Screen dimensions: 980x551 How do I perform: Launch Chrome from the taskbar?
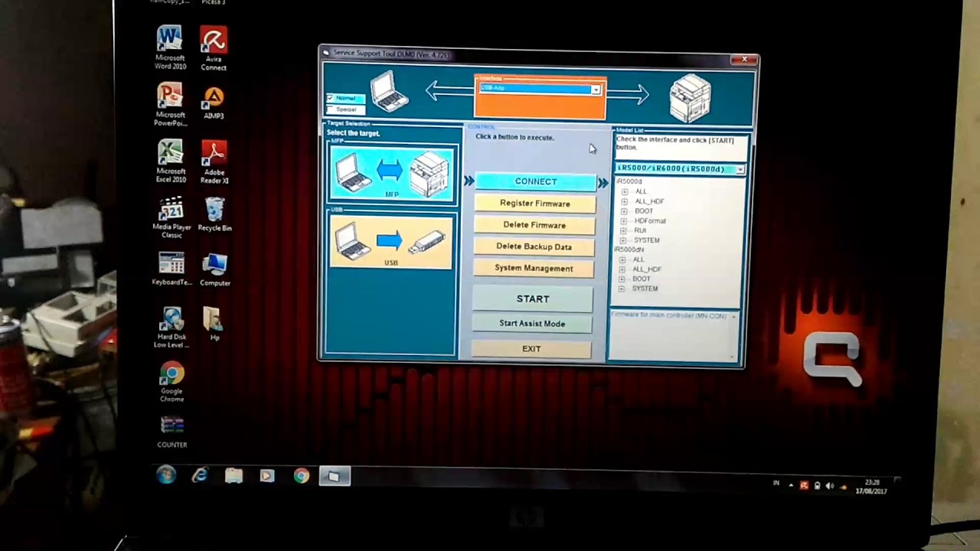pyautogui.click(x=301, y=476)
